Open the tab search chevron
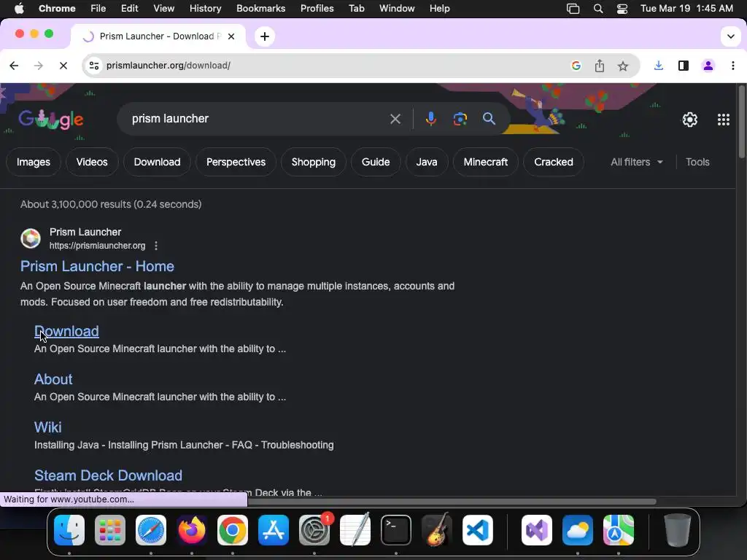Image resolution: width=747 pixels, height=560 pixels. point(730,36)
